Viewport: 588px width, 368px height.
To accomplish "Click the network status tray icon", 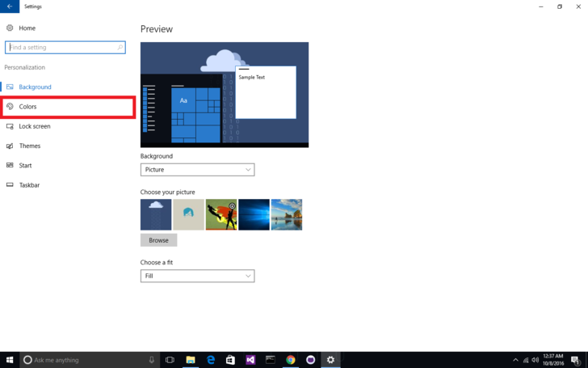I will (526, 360).
